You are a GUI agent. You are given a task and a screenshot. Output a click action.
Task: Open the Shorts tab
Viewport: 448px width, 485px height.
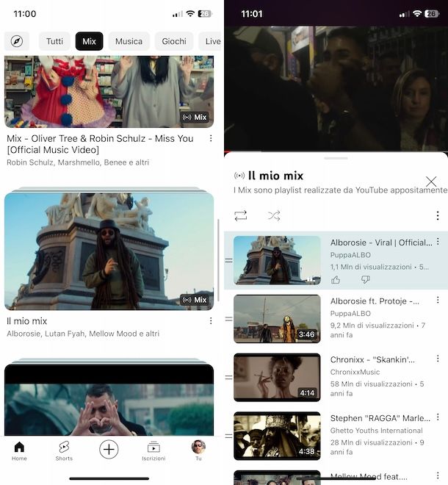64,450
